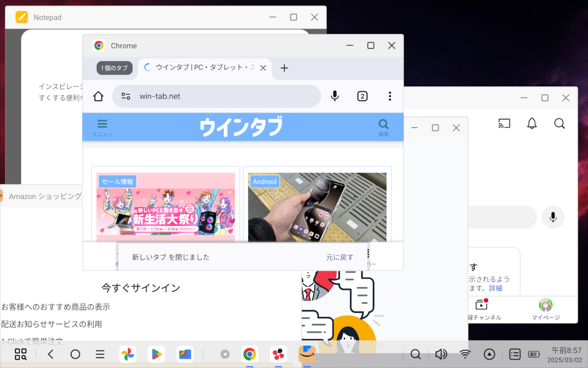Launch the Amazon app from the taskbar
This screenshot has width=588, height=368.
point(307,354)
